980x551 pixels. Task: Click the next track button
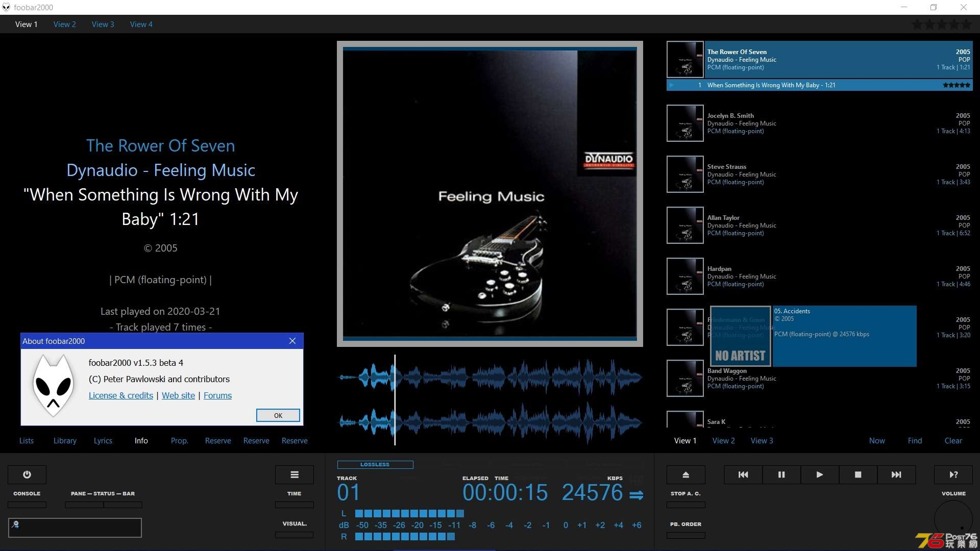[896, 474]
